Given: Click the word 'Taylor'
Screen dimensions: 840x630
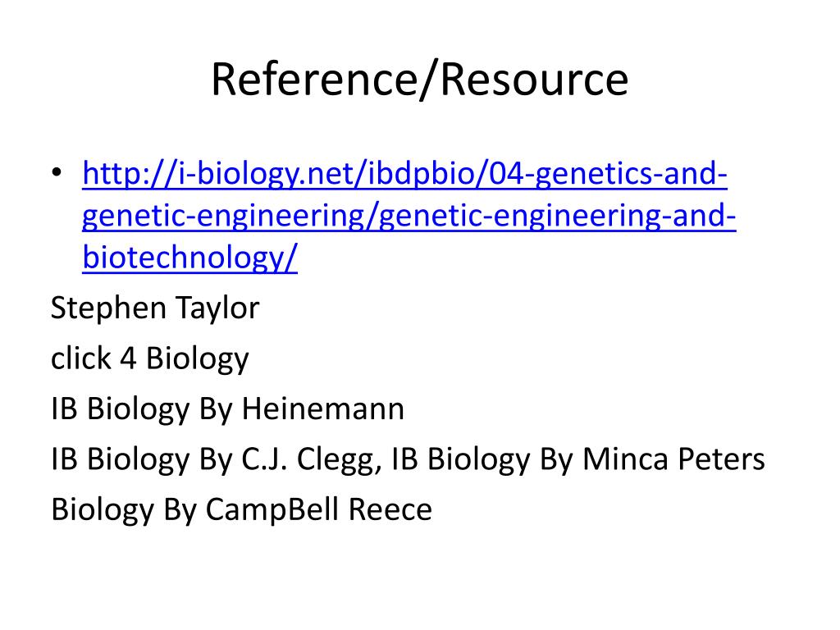Looking at the screenshot, I should [217, 309].
